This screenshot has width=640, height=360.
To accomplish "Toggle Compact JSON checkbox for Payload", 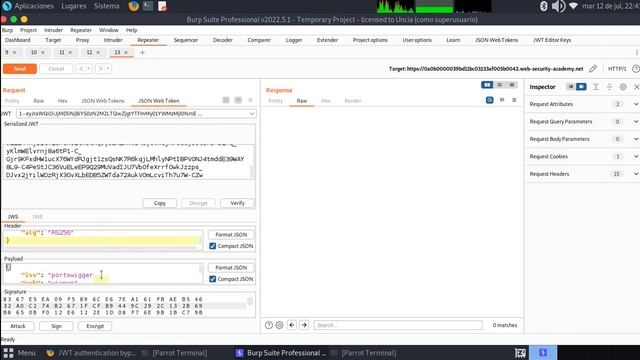I will [x=212, y=279].
